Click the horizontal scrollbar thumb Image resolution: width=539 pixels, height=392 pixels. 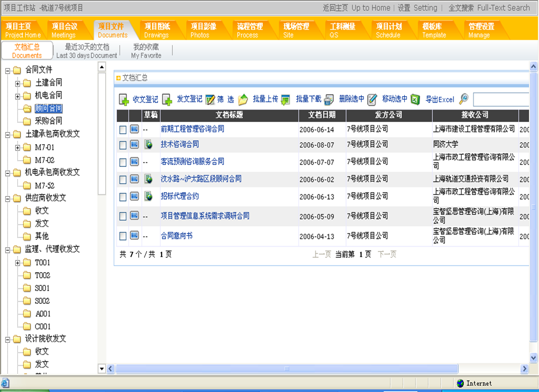(x=287, y=369)
